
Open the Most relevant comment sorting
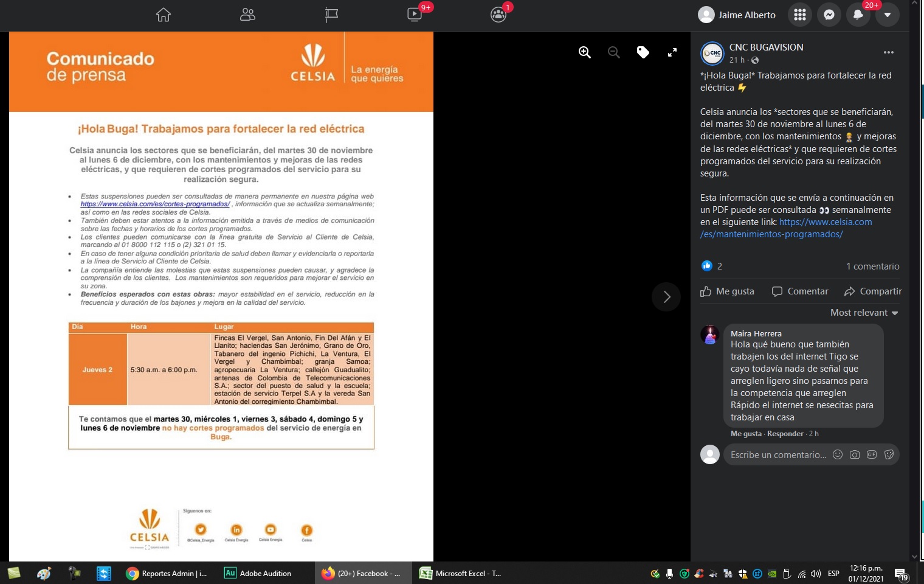coord(864,313)
